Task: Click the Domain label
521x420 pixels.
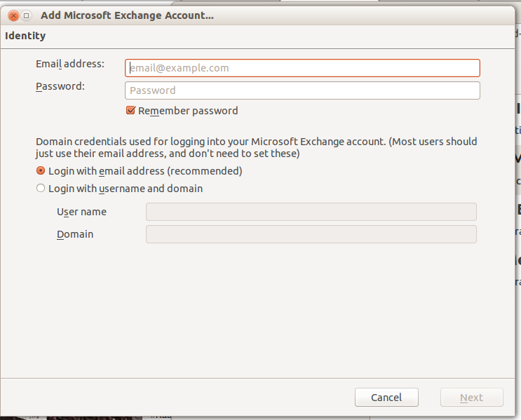Action: (x=75, y=234)
